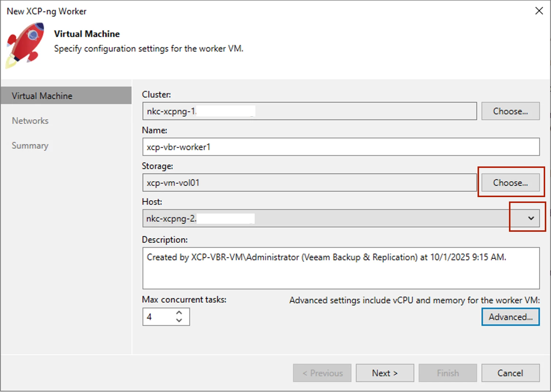The image size is (551, 392).
Task: Click the red rocket wizard icon
Action: pos(25,45)
